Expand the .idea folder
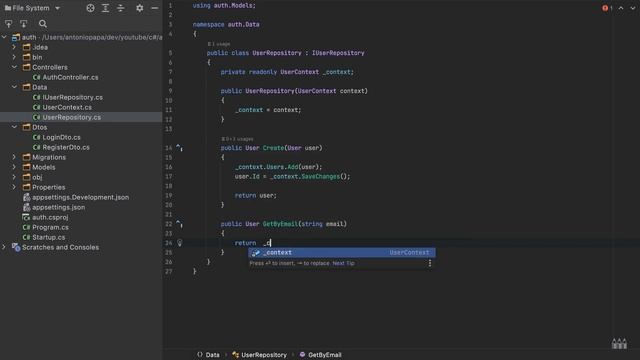 [14, 47]
